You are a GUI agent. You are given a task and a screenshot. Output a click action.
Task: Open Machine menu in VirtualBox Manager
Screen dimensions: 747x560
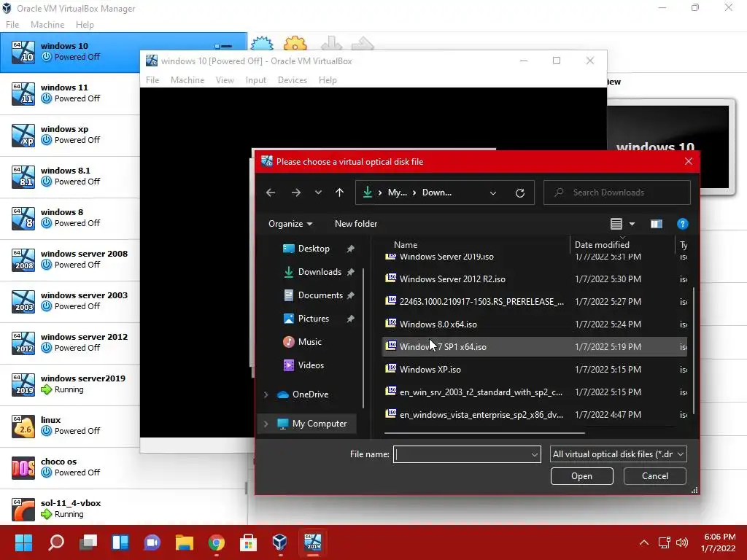pyautogui.click(x=47, y=25)
